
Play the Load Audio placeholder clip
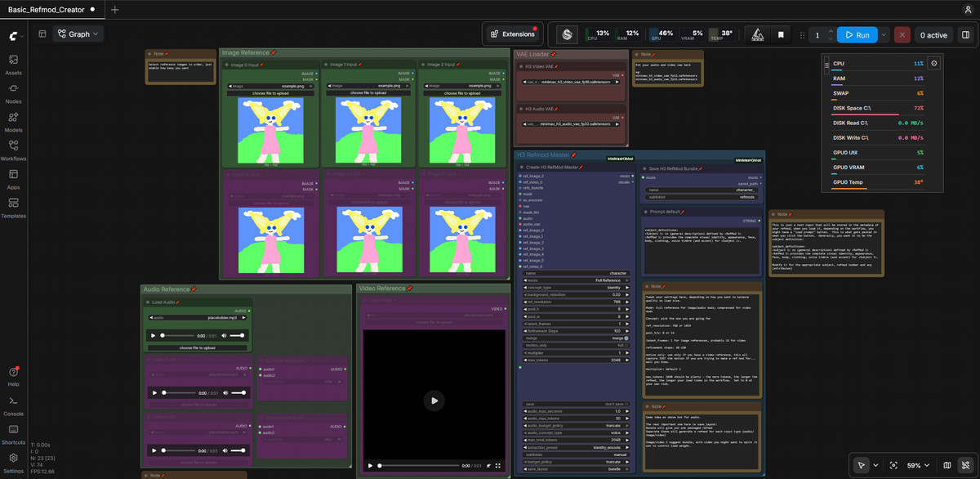pyautogui.click(x=153, y=336)
